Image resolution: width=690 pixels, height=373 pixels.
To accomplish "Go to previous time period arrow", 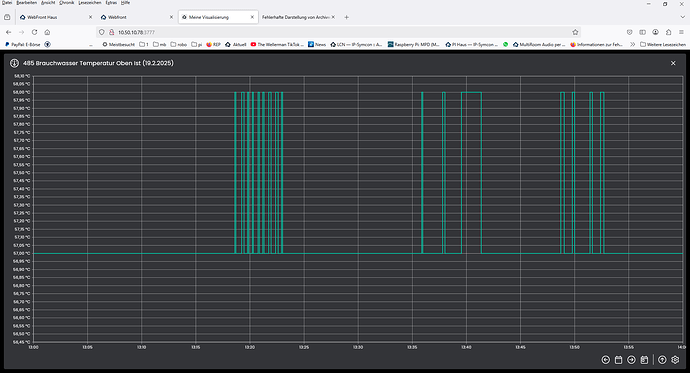I will coord(606,360).
